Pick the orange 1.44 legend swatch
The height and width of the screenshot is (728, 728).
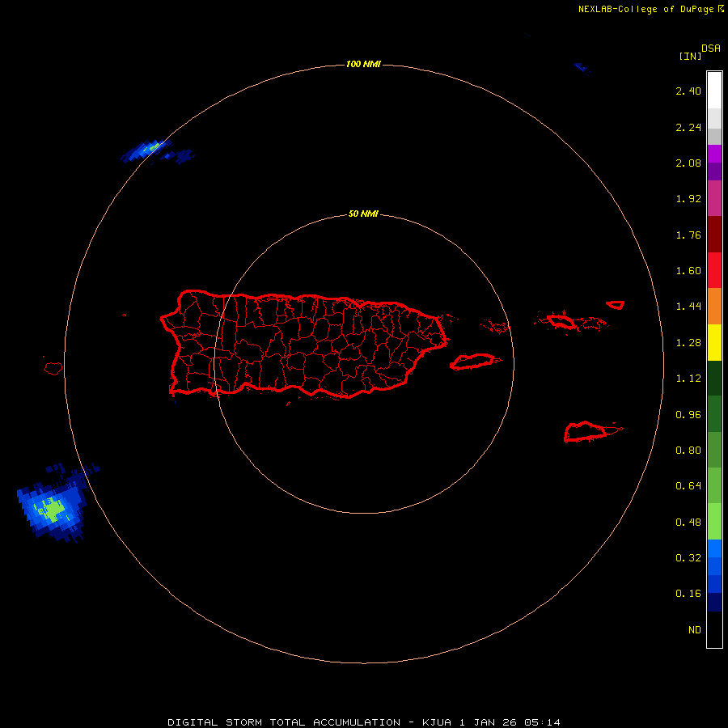pyautogui.click(x=714, y=307)
